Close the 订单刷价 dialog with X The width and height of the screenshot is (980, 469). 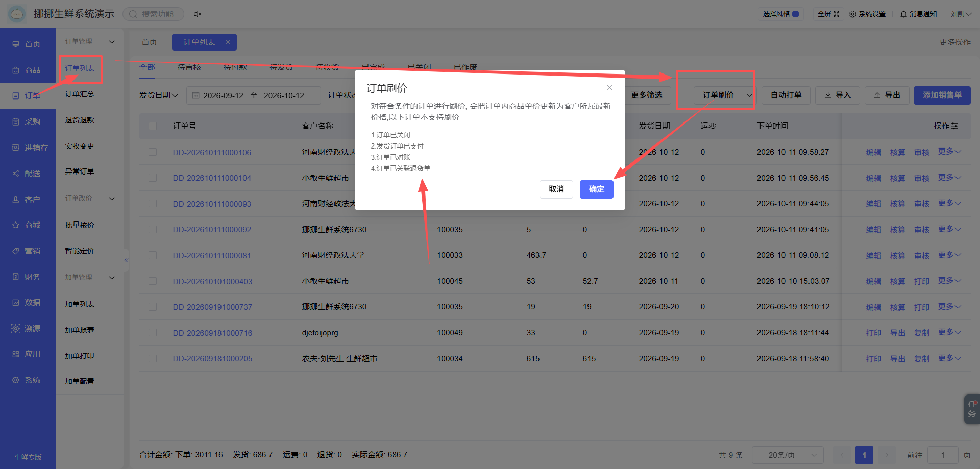pos(609,88)
